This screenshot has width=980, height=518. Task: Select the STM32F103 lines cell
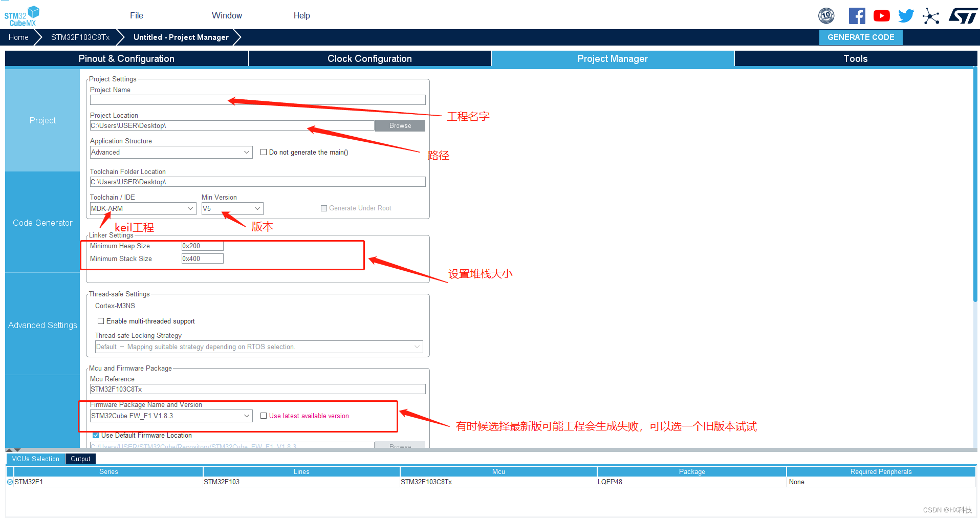301,482
